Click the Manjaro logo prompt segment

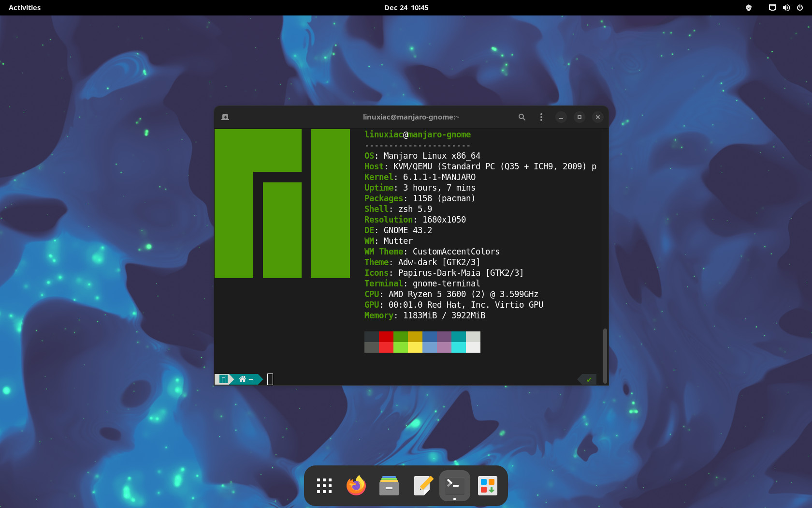click(224, 379)
